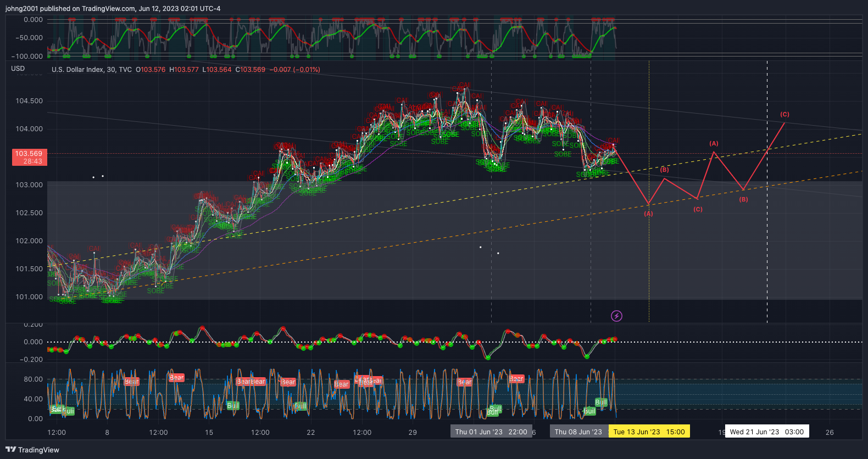Click the −0.200 indicator axis label
Screen dimensions: 868x459
click(x=31, y=360)
